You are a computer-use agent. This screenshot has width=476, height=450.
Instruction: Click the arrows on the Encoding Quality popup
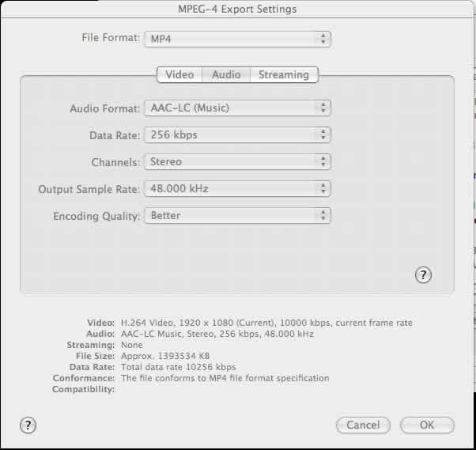click(323, 216)
